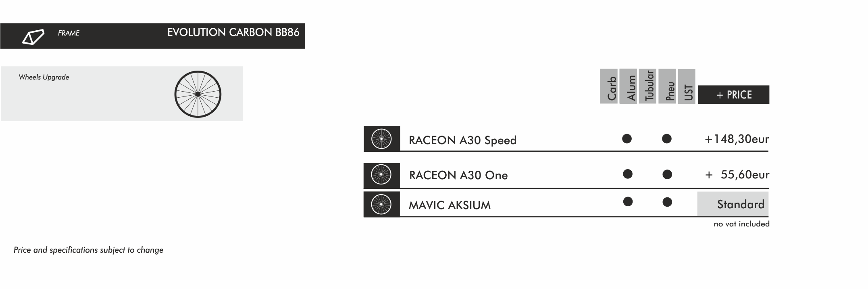This screenshot has height=289, width=868.
Task: Select the Pneu dot for RACEON A30 One
Action: click(x=667, y=174)
